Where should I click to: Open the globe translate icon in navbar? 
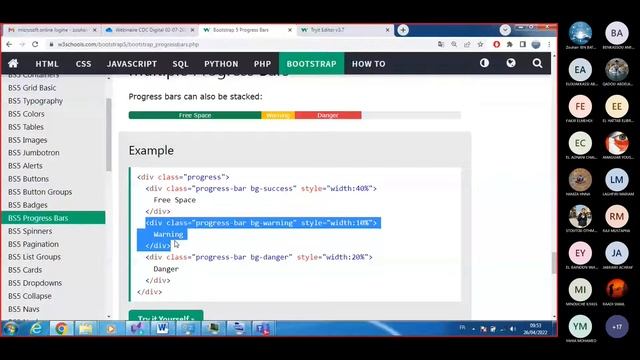point(511,63)
